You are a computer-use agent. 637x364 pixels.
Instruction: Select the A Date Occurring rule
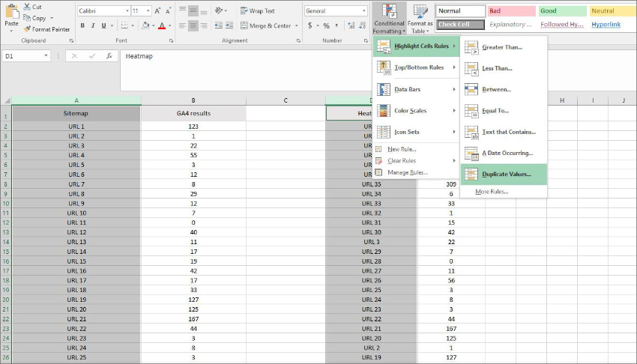(504, 153)
